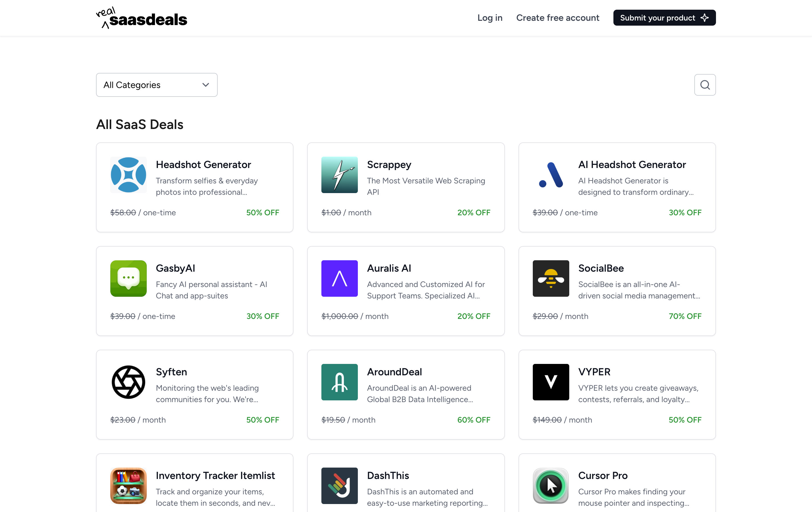Click Create free account
The height and width of the screenshot is (512, 812).
pyautogui.click(x=557, y=18)
